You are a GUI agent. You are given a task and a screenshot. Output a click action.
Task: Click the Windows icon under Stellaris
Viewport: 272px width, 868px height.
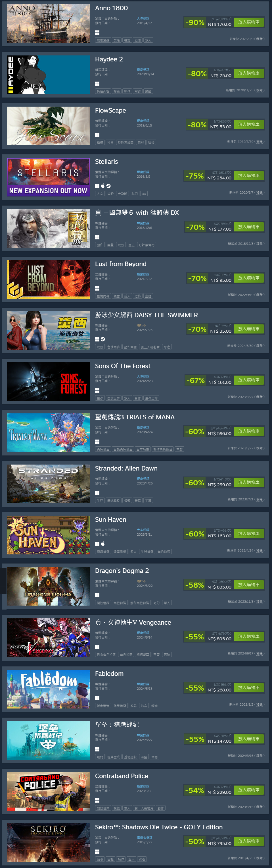pos(97,186)
